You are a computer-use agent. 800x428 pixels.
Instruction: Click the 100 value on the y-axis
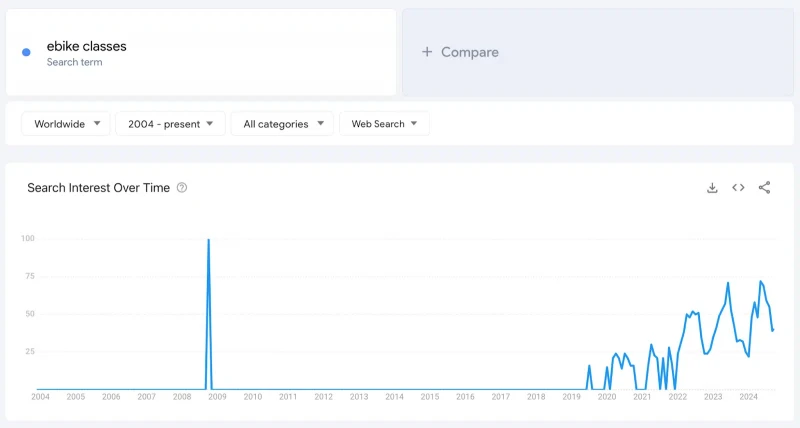coord(28,238)
